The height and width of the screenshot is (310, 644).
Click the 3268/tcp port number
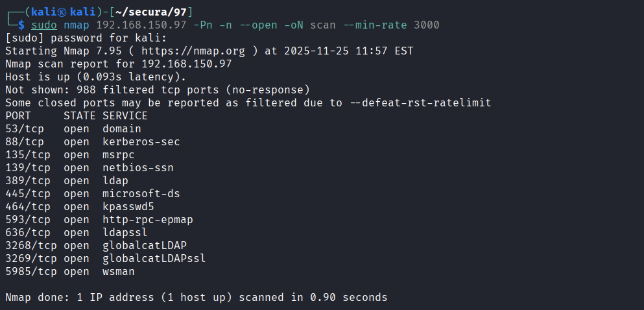pyautogui.click(x=27, y=245)
